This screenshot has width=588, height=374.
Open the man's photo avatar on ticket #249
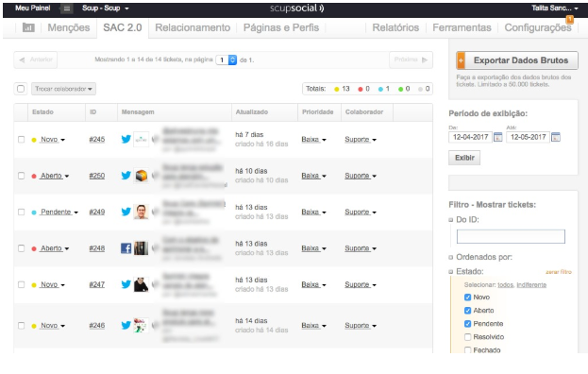click(141, 212)
